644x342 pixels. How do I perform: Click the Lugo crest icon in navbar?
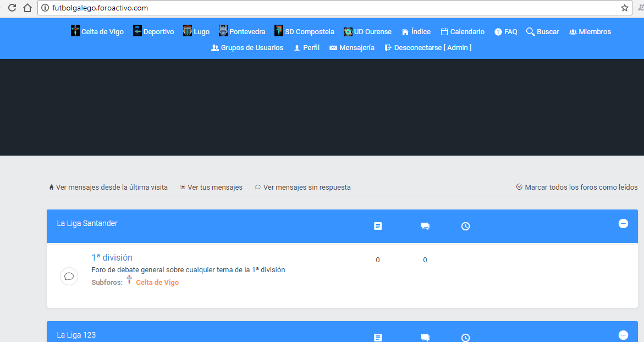[x=188, y=30]
